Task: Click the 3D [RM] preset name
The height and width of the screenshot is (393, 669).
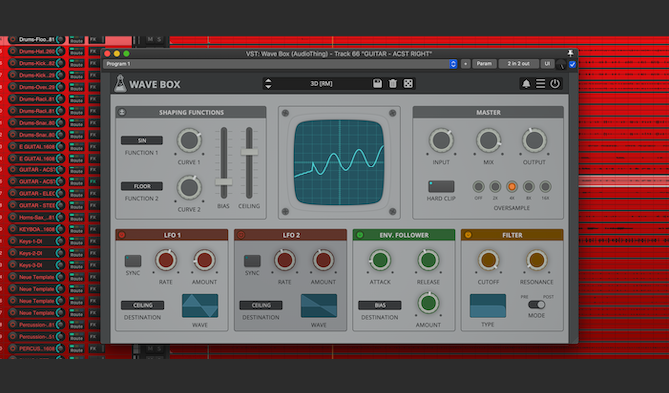Action: [321, 84]
